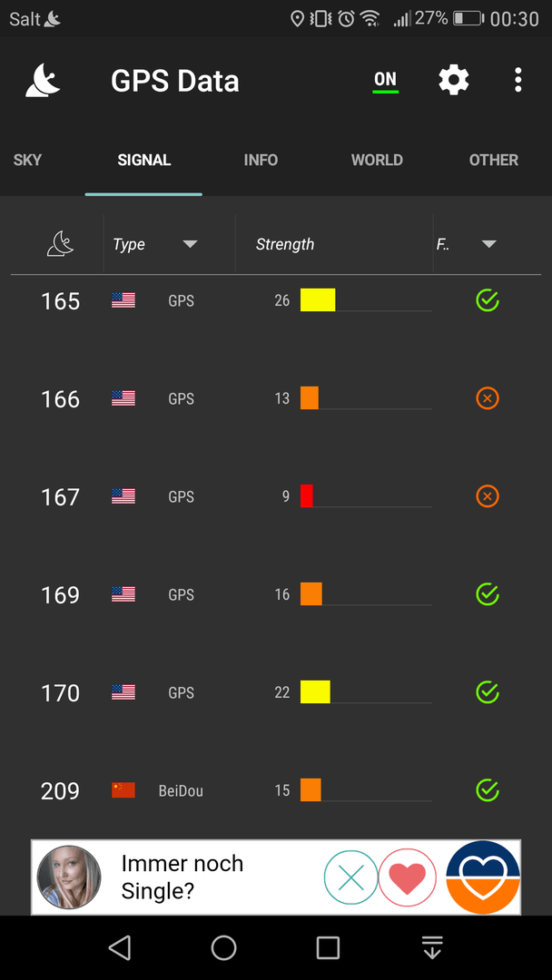Open the settings gear icon
The image size is (552, 980).
click(453, 81)
